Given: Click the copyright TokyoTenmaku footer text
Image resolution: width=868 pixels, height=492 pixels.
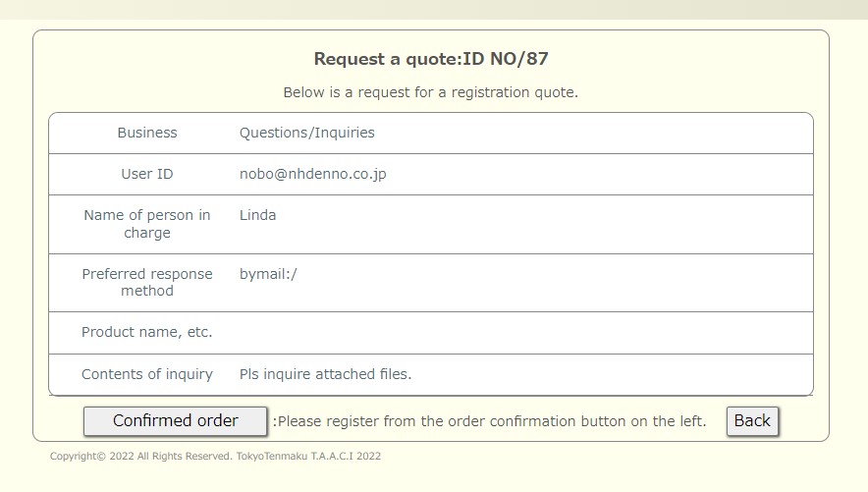Looking at the screenshot, I should point(215,456).
